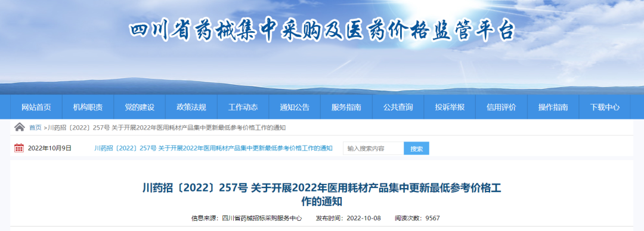Image resolution: width=644 pixels, height=231 pixels.
Task: Focus the 输入搜索内容 search field
Action: (x=373, y=149)
